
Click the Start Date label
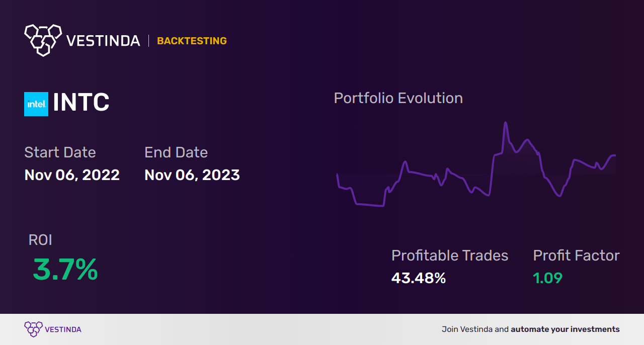click(x=60, y=152)
